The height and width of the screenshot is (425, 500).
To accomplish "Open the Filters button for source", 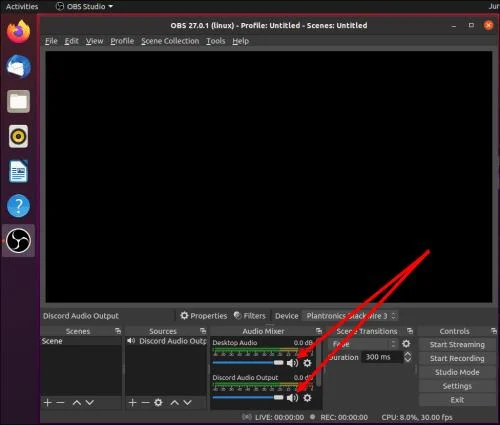I will click(250, 316).
